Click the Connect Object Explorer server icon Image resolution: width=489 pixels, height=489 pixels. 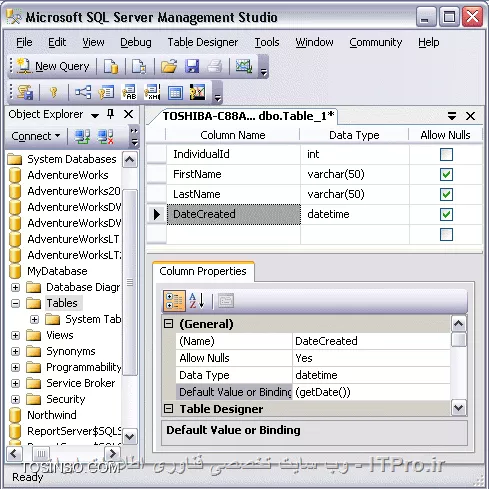click(82, 137)
